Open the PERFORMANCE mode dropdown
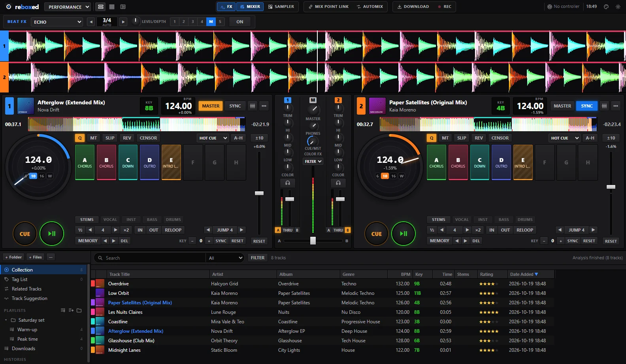The image size is (626, 364). tap(67, 7)
